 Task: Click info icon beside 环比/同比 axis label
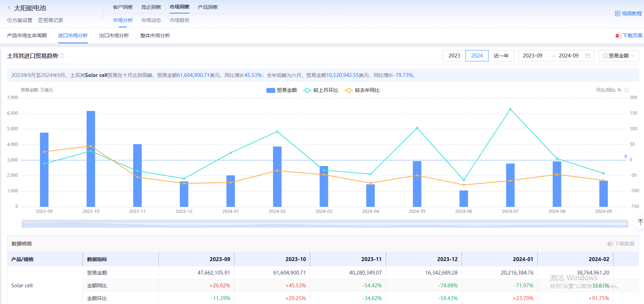(x=627, y=90)
